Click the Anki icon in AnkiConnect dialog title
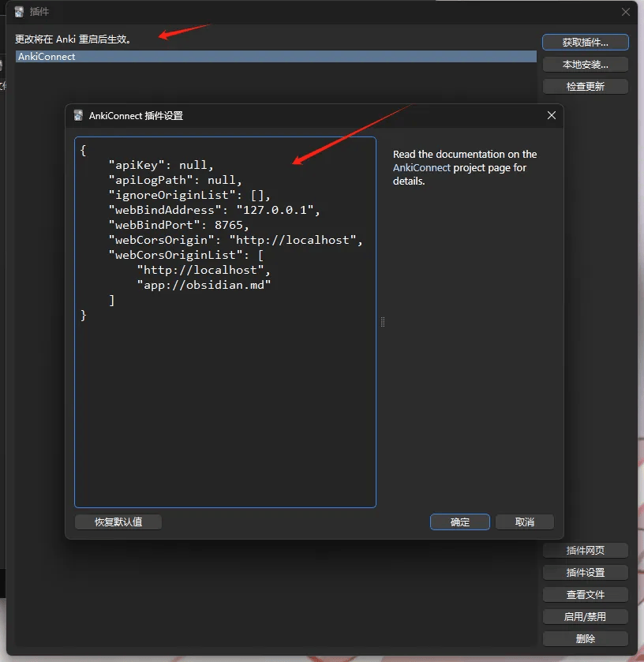Viewport: 644px width, 662px height. click(78, 115)
